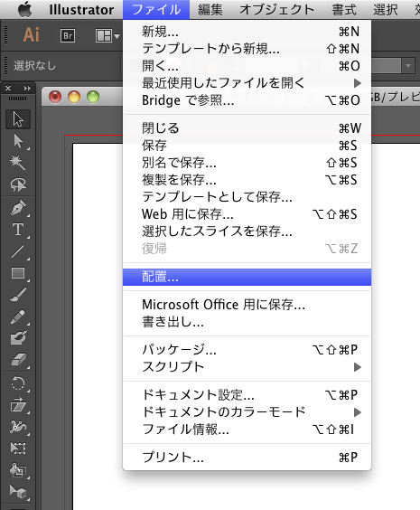This screenshot has width=420, height=510.
Task: Click the yellow minimize document button
Action: click(x=74, y=97)
